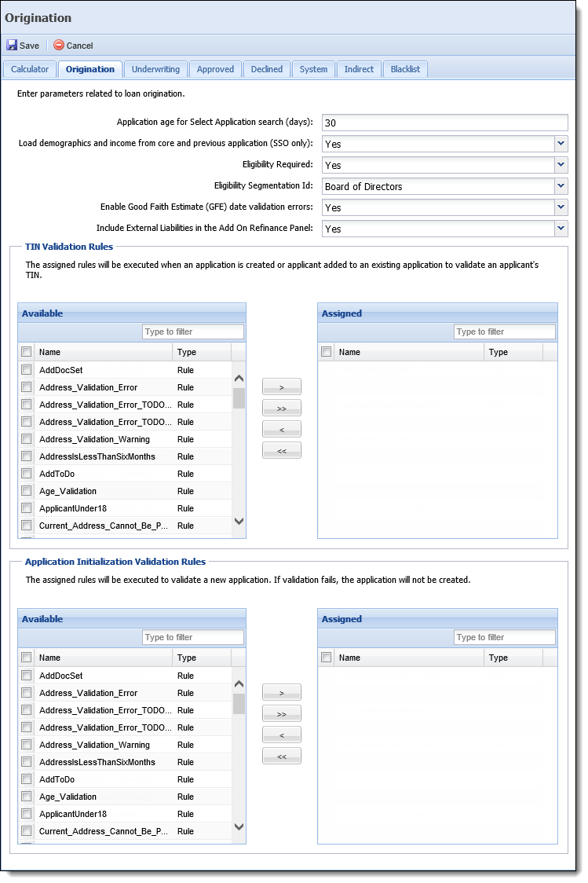This screenshot has width=588, height=883.
Task: Click scroll up arrow in TIN Available list
Action: (239, 379)
